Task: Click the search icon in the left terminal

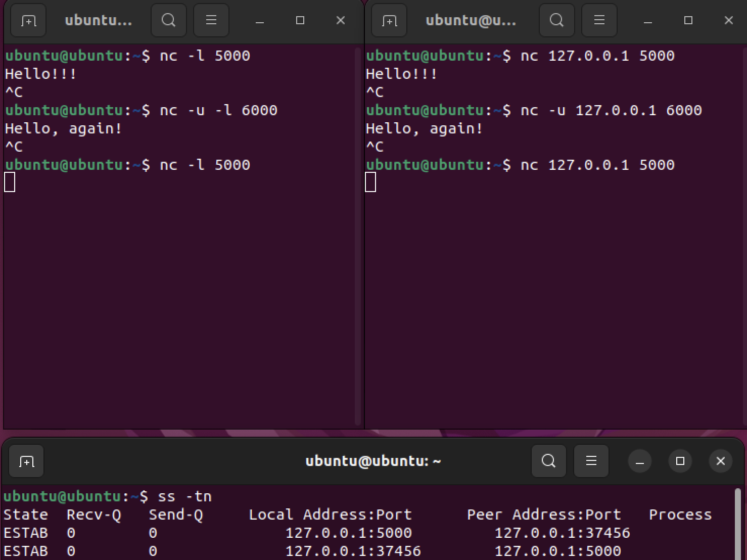Action: point(168,21)
